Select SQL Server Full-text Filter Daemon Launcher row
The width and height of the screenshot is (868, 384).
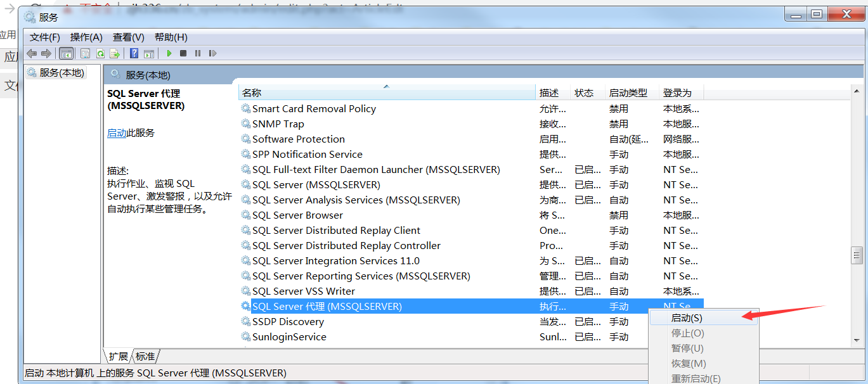click(x=471, y=170)
